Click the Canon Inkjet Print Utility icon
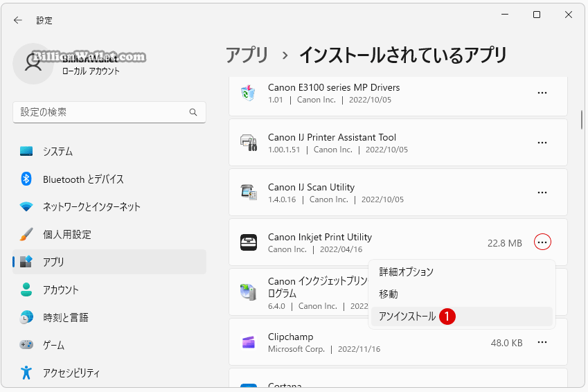The width and height of the screenshot is (588, 392). tap(248, 242)
